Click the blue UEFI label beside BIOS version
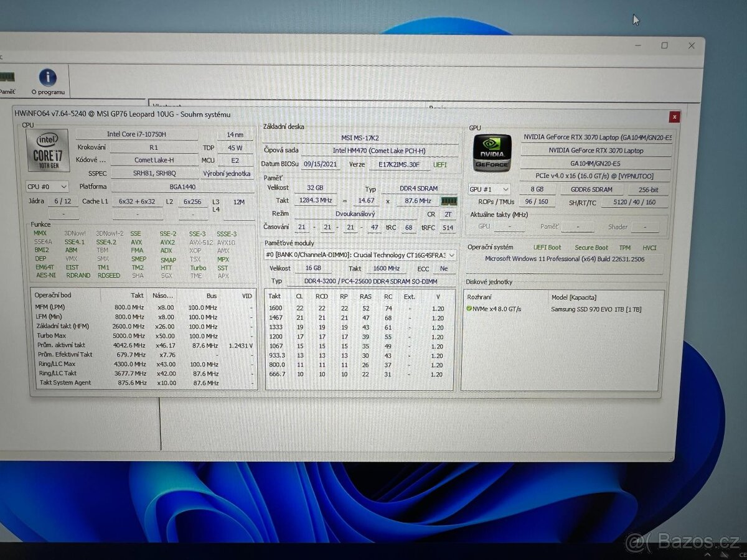747x560 pixels. pyautogui.click(x=440, y=164)
